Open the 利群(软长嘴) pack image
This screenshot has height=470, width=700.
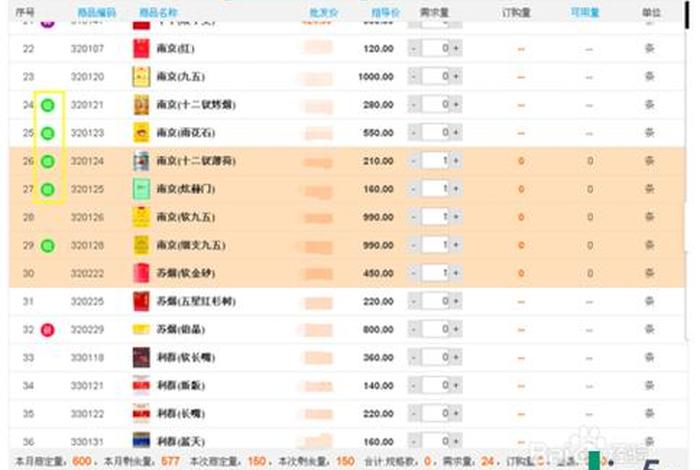(x=141, y=357)
